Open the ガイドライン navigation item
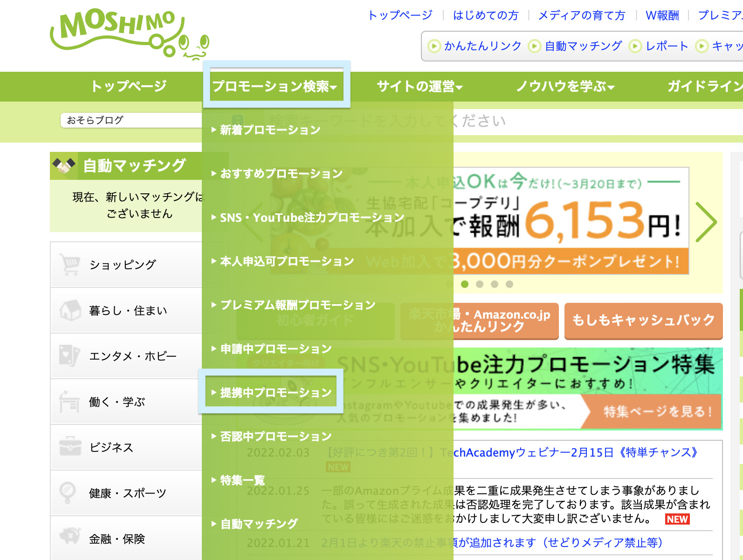The image size is (743, 560). [705, 86]
